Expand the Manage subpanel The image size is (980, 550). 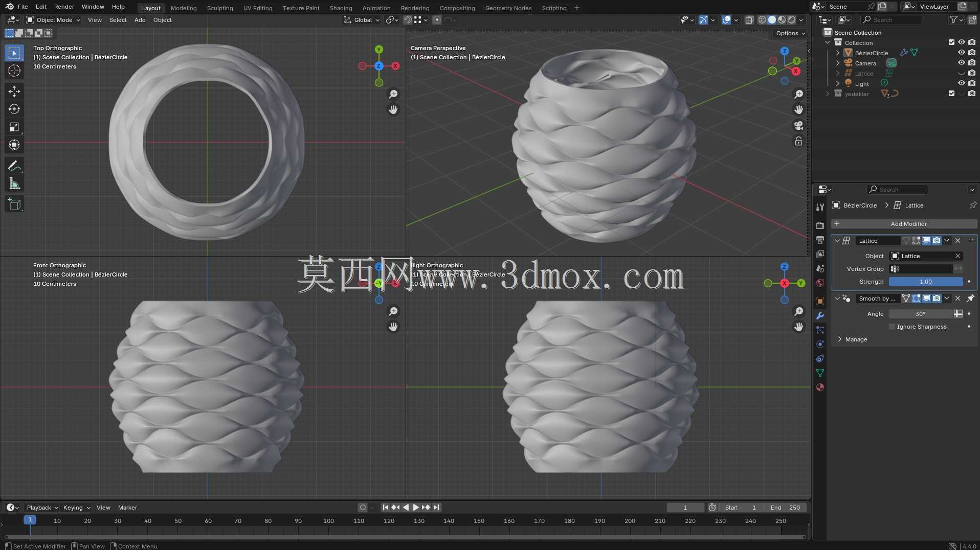tap(839, 339)
